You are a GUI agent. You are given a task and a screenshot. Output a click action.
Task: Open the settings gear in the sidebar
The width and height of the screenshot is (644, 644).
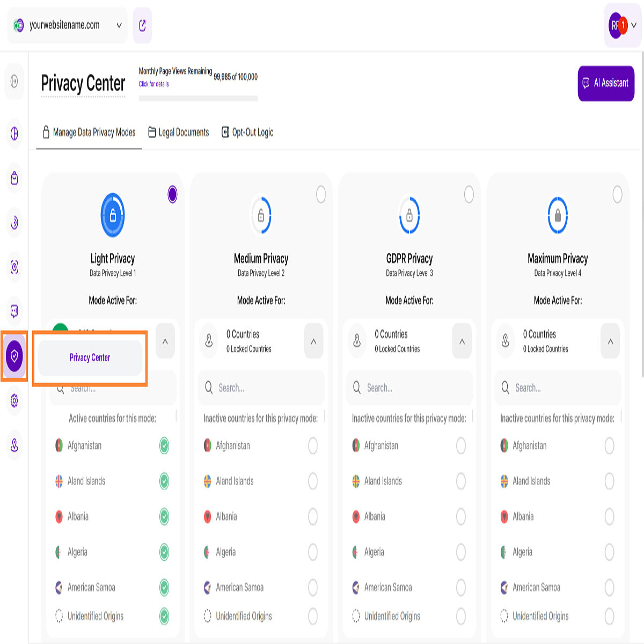14,400
